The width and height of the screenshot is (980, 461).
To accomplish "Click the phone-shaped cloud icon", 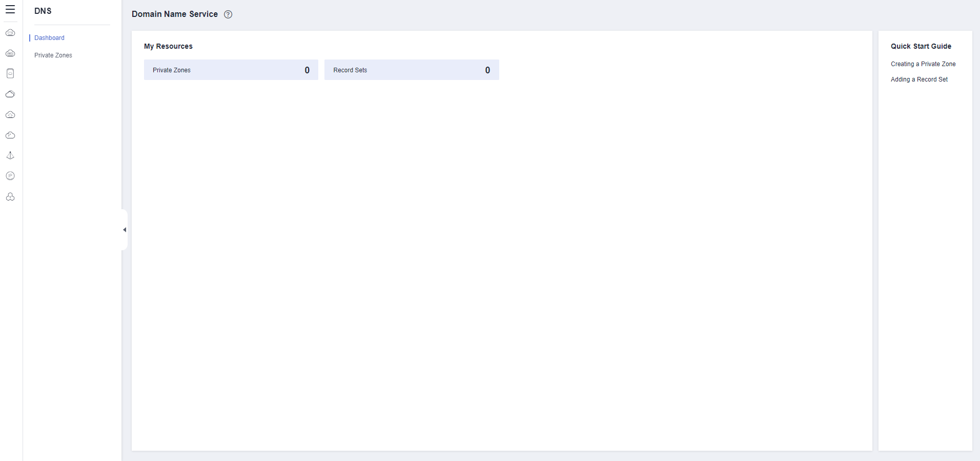I will [10, 73].
